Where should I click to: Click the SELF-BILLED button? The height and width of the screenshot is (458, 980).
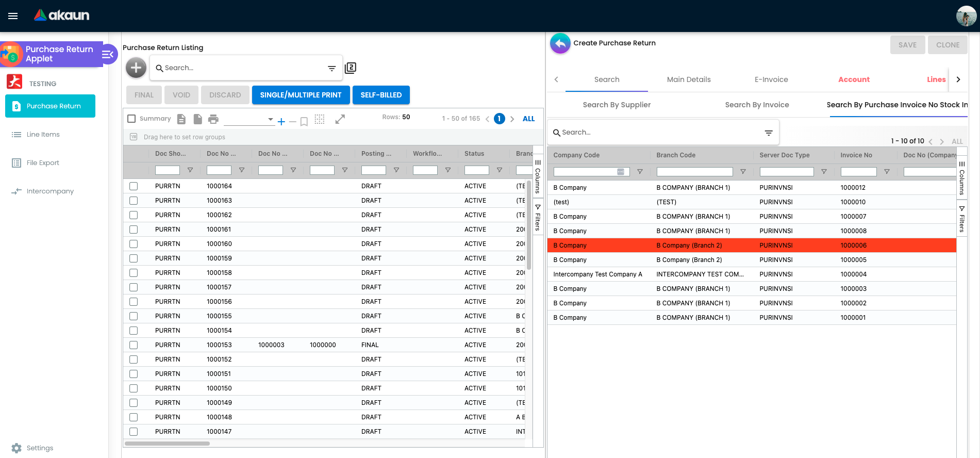381,95
